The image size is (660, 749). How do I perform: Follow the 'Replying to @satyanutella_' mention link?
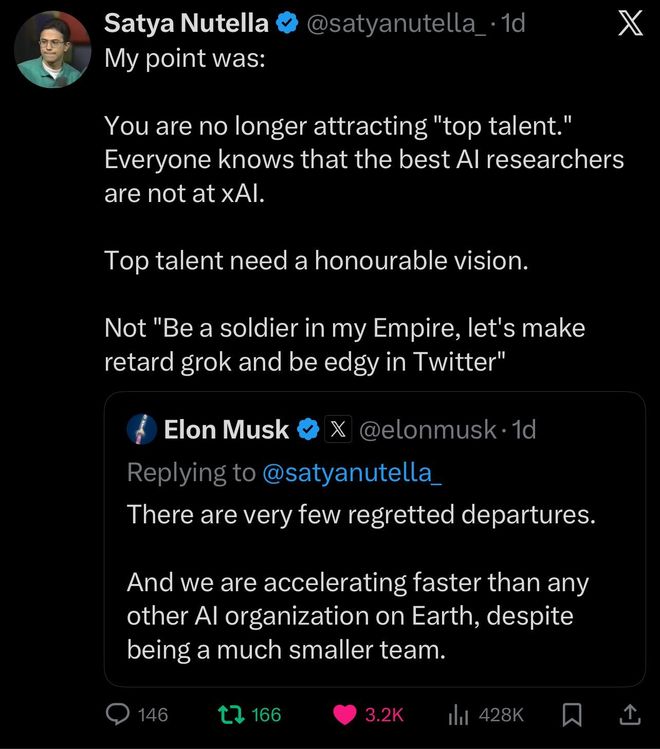pos(350,472)
